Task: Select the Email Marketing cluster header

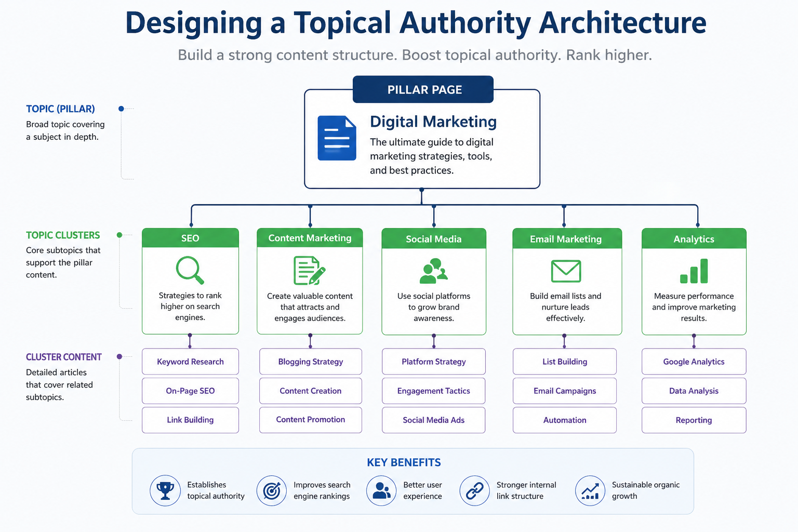Action: [567, 238]
